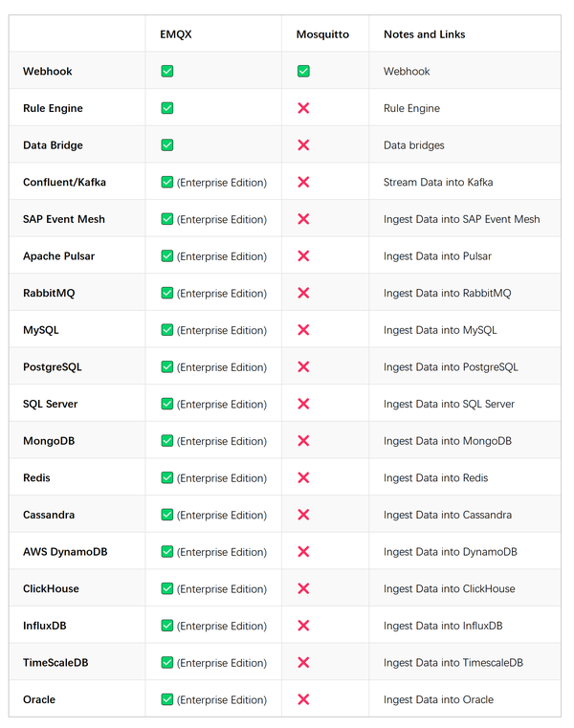Click the Notes and Links column header
The width and height of the screenshot is (574, 728).
click(424, 34)
